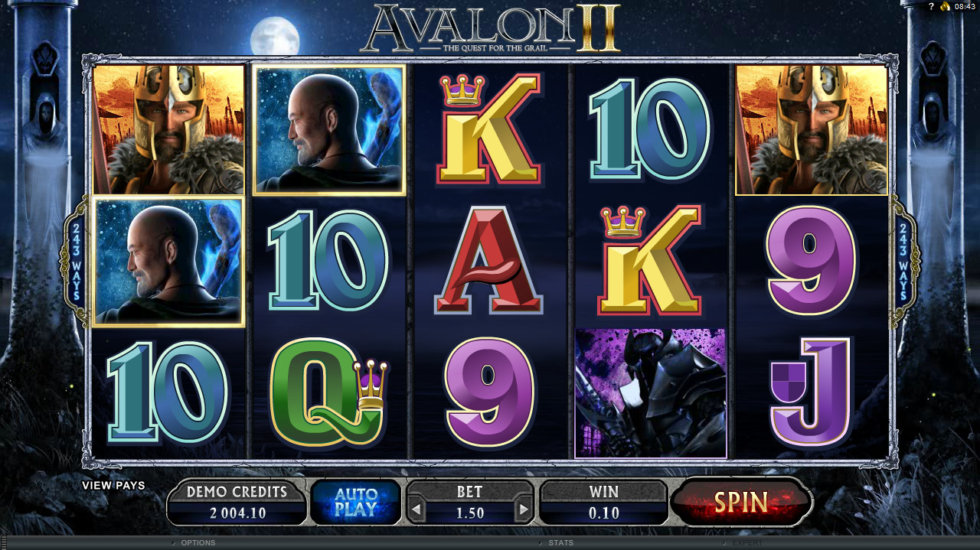Click the purple 9 on the fifth reel
This screenshot has width=980, height=550.
812,260
